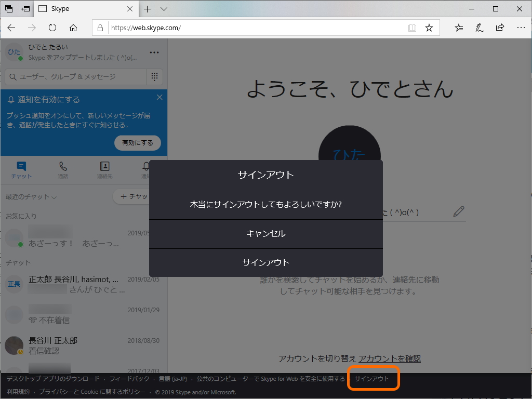Cancel sign out with キャンセル
Image resolution: width=532 pixels, height=399 pixels.
tap(265, 233)
